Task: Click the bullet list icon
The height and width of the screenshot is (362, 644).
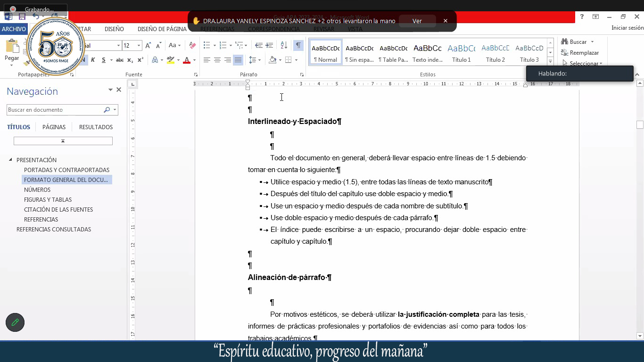Action: click(x=206, y=45)
